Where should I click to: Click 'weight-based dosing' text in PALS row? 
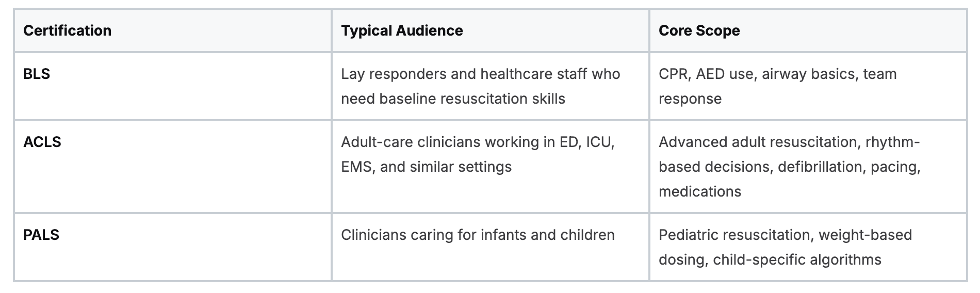(x=865, y=235)
